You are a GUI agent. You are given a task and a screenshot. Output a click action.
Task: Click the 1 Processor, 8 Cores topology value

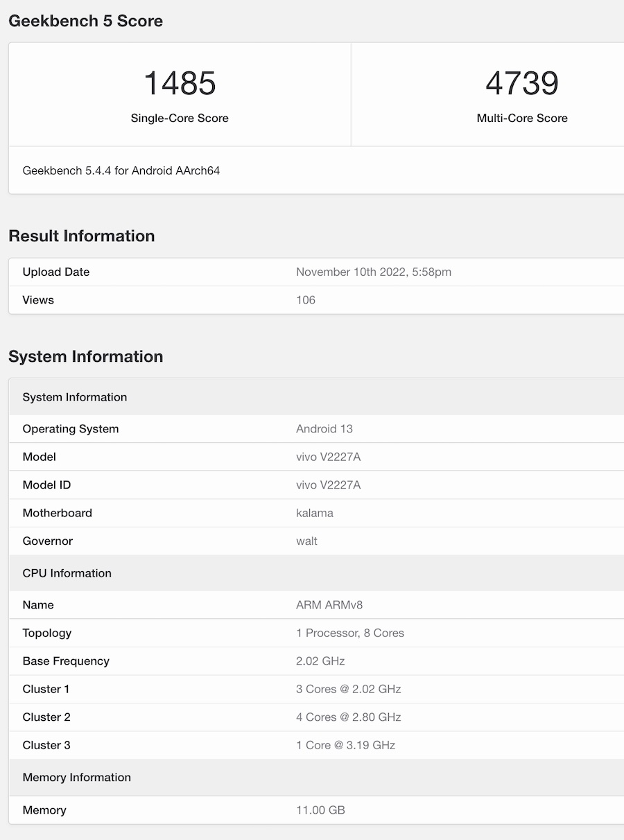[349, 633]
